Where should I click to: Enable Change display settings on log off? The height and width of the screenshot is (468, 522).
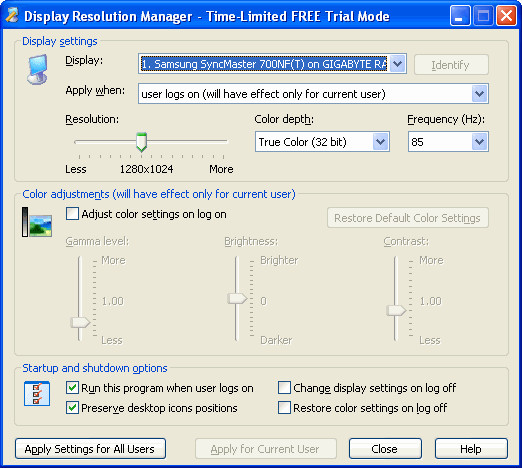click(284, 388)
